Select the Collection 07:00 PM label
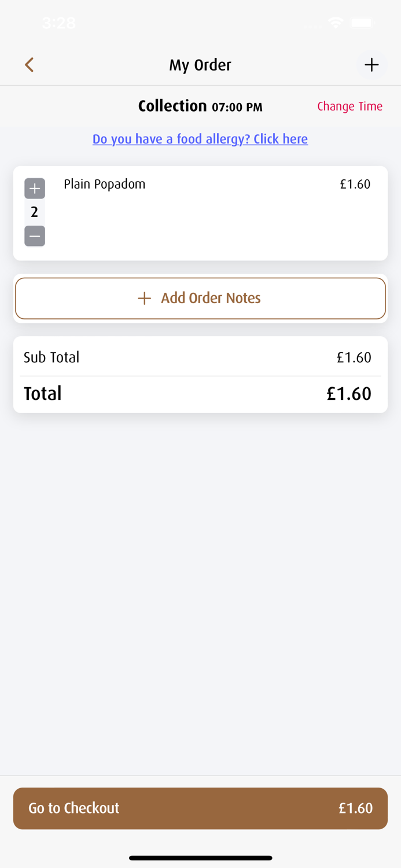This screenshot has width=401, height=868. [200, 106]
